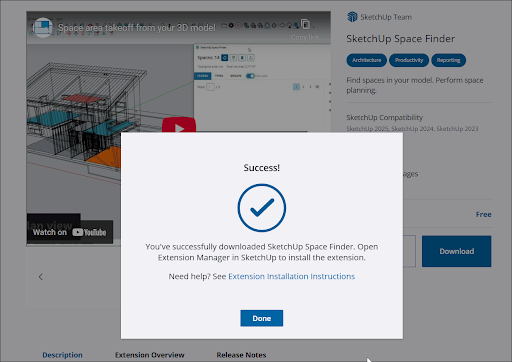Click Watch on YouTube in video

[x=70, y=232]
